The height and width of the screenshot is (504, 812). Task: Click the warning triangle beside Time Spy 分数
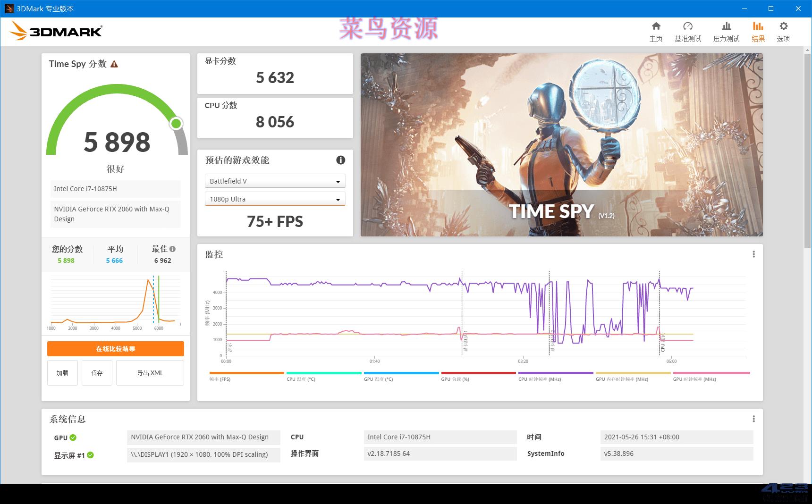(x=115, y=64)
